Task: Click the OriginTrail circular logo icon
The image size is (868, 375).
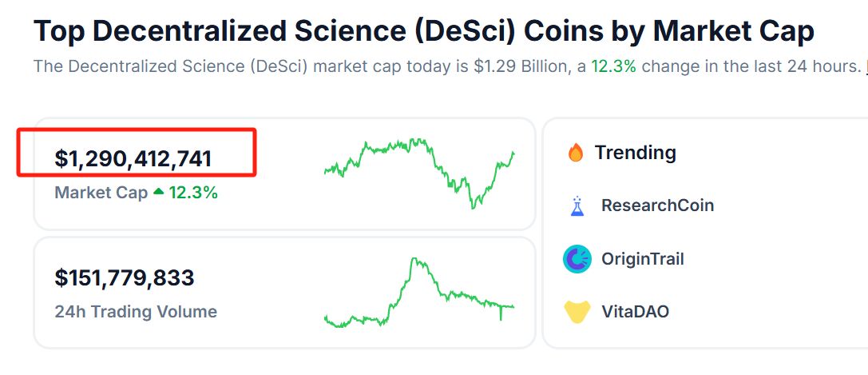Action: click(x=577, y=259)
